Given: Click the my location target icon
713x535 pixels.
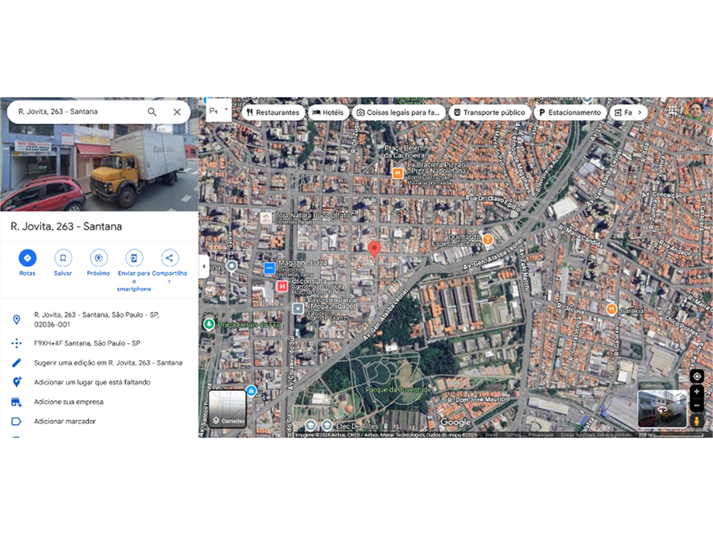Looking at the screenshot, I should 697,376.
